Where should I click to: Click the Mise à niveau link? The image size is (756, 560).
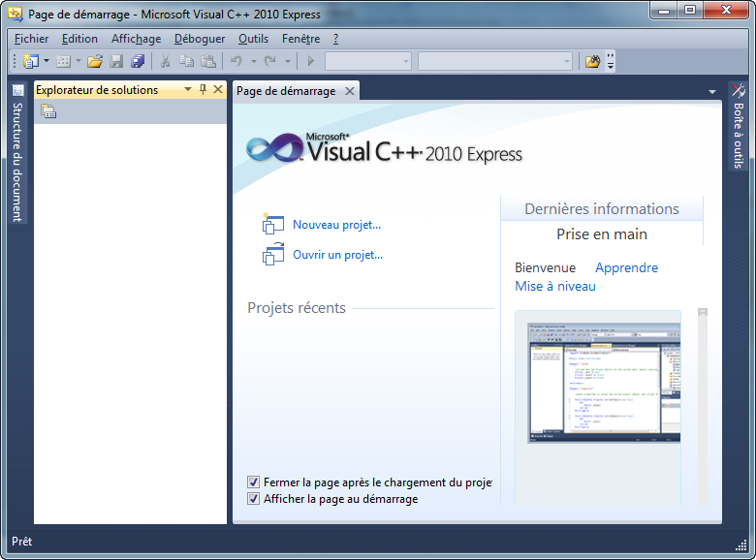point(555,286)
